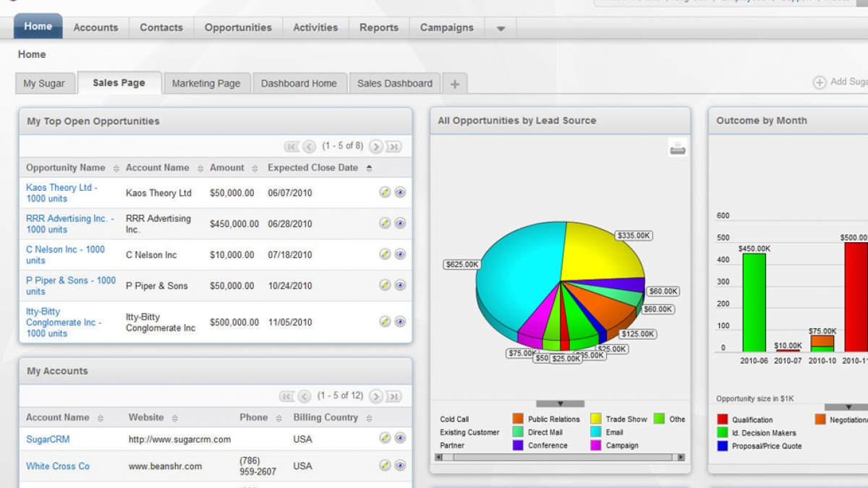Screen dimensions: 868x488
Task: Go to the Campaigns module
Action: (447, 27)
